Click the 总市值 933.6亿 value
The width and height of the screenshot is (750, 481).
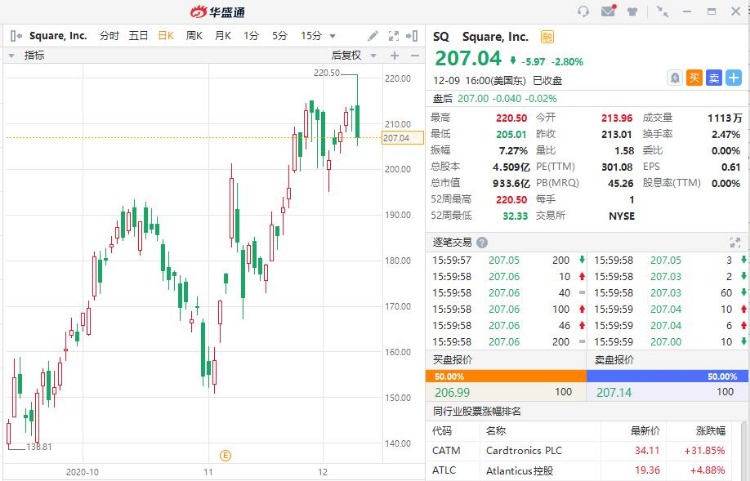pos(511,184)
